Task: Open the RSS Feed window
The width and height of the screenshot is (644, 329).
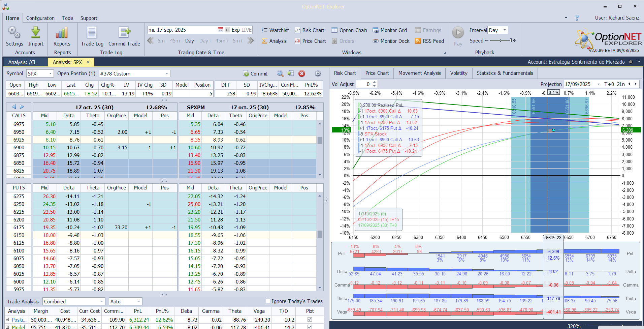Action: 429,41
